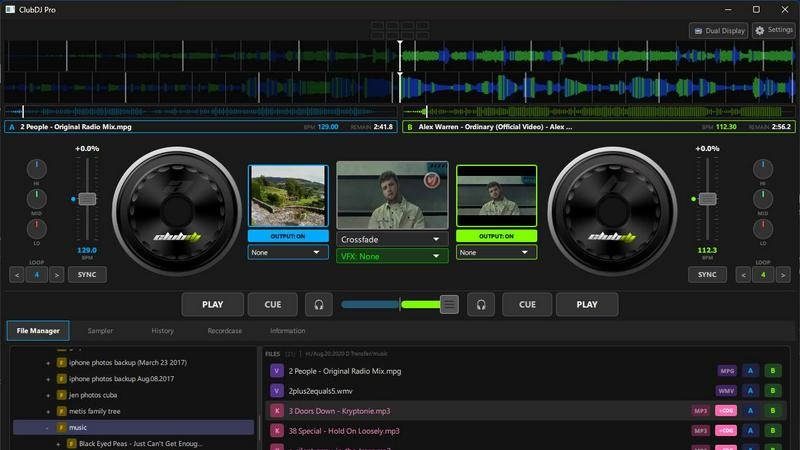Click Deck A pitch slider handle
Screen dimensions: 800x450
(87, 199)
